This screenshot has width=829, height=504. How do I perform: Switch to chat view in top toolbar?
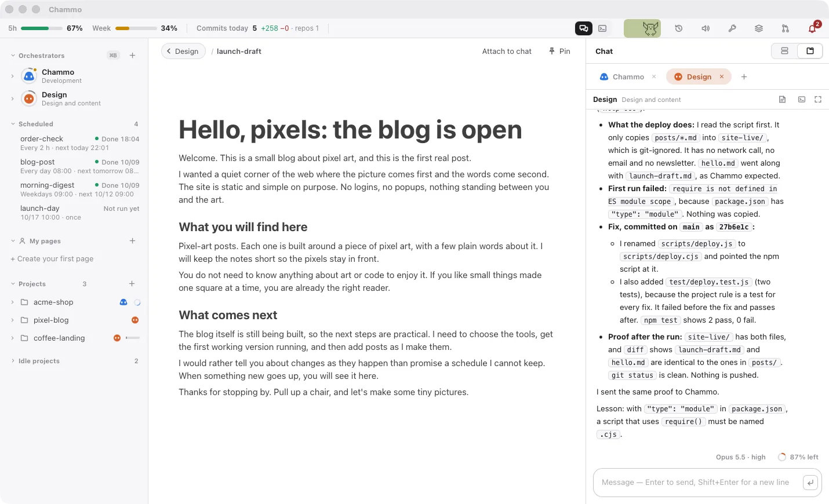coord(584,28)
